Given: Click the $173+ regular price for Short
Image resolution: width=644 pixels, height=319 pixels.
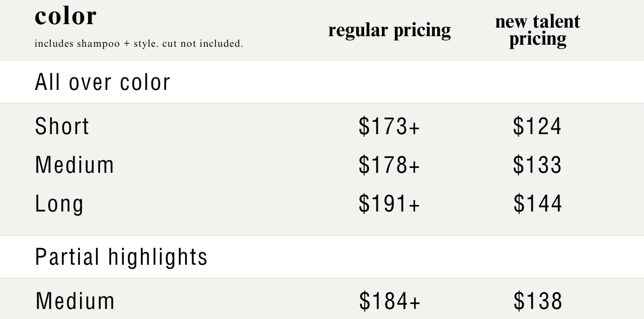Looking at the screenshot, I should (389, 126).
